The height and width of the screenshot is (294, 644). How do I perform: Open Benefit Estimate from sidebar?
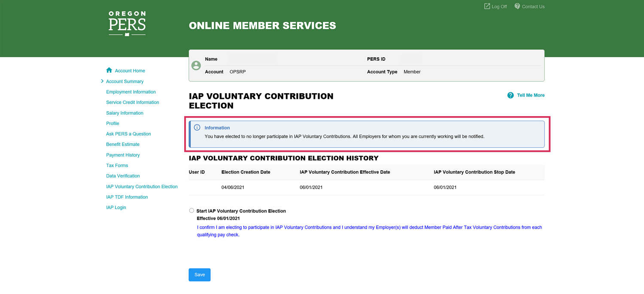[x=122, y=144]
